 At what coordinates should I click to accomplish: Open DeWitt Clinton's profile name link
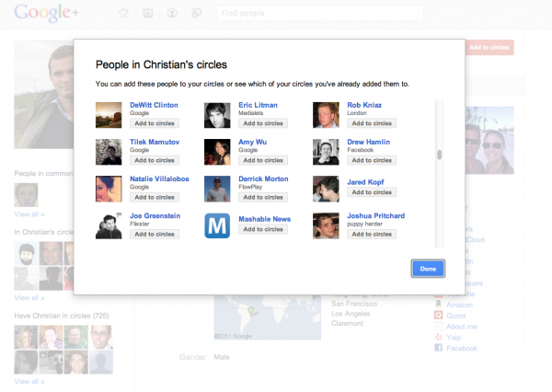pos(154,105)
